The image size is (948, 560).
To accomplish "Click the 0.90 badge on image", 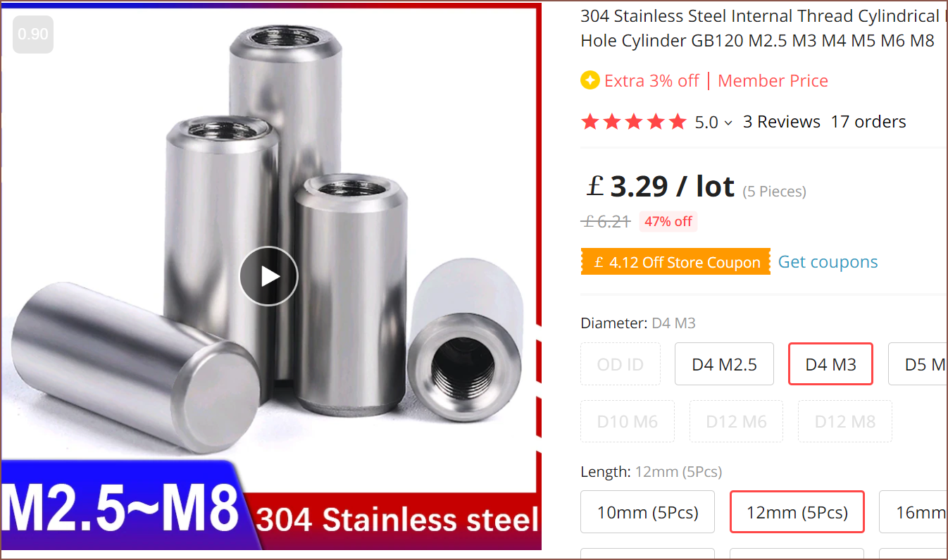I will point(33,34).
